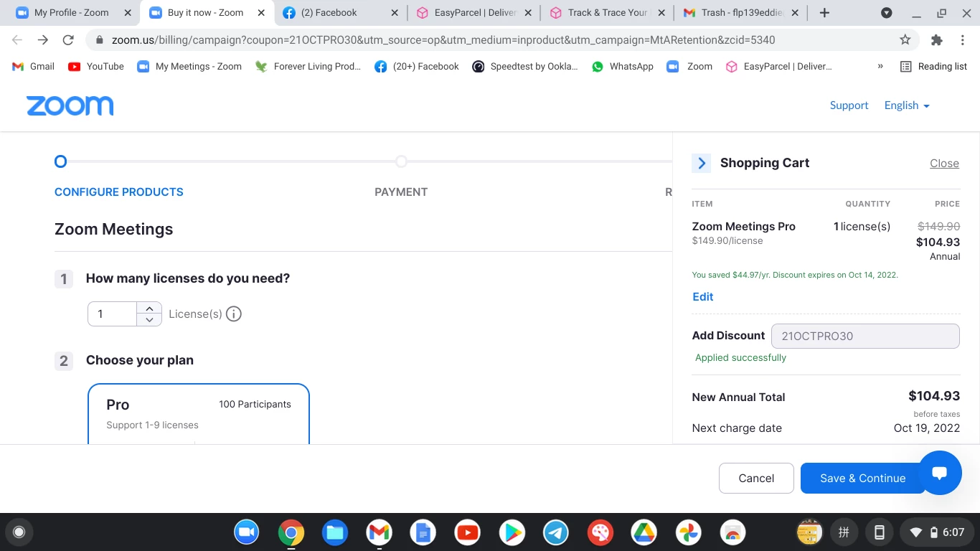Open Gmail from the shelf
980x551 pixels.
(x=379, y=532)
